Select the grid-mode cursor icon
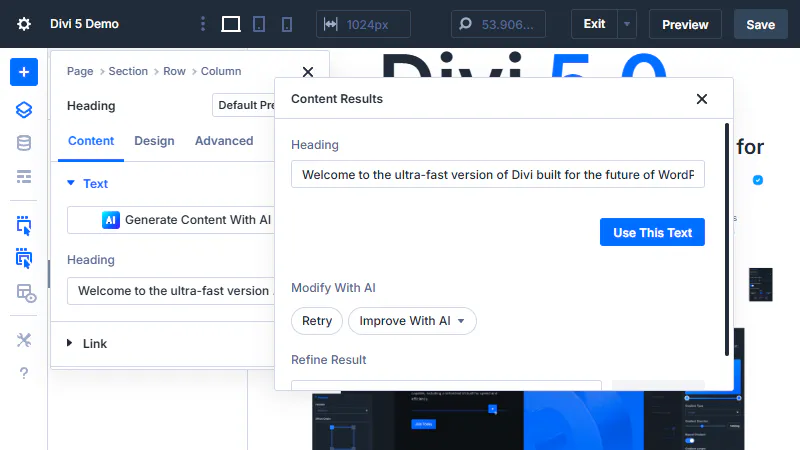Image resolution: width=800 pixels, height=450 pixels. pos(24,258)
